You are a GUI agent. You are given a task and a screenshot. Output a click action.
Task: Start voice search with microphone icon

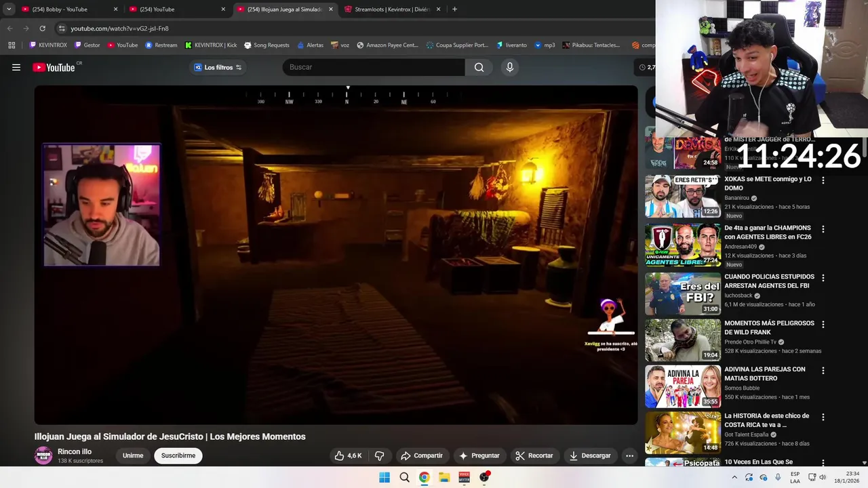click(509, 67)
